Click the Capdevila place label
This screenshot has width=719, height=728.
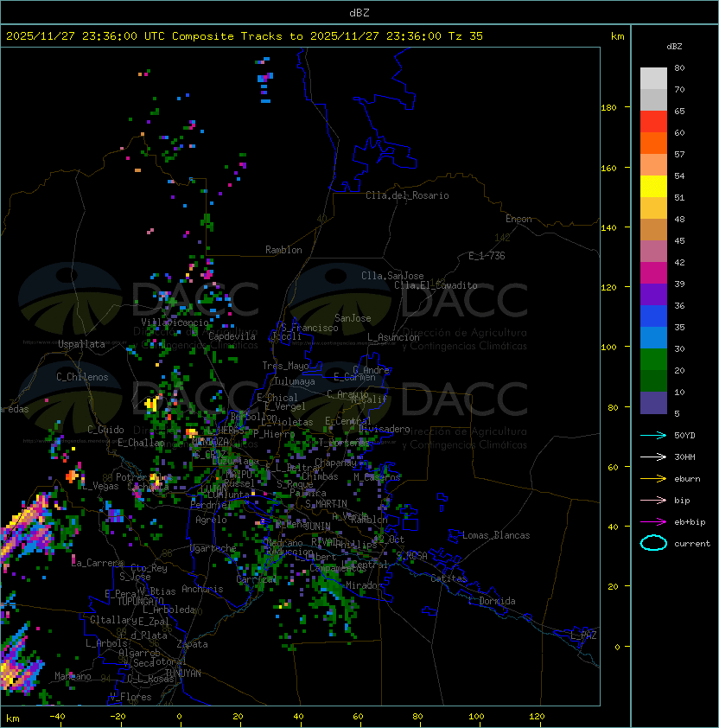coord(232,336)
